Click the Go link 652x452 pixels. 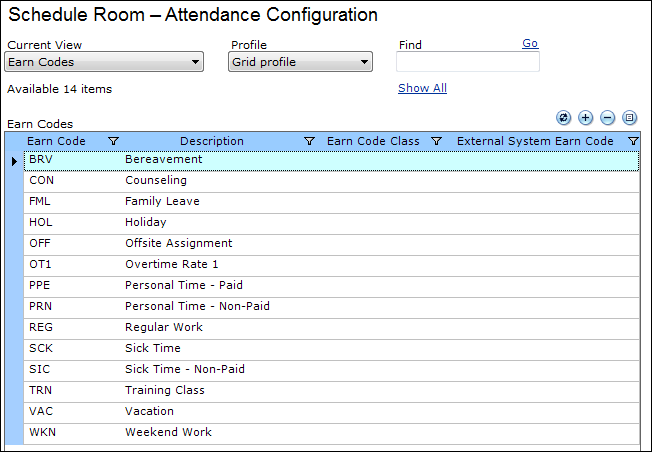(530, 43)
